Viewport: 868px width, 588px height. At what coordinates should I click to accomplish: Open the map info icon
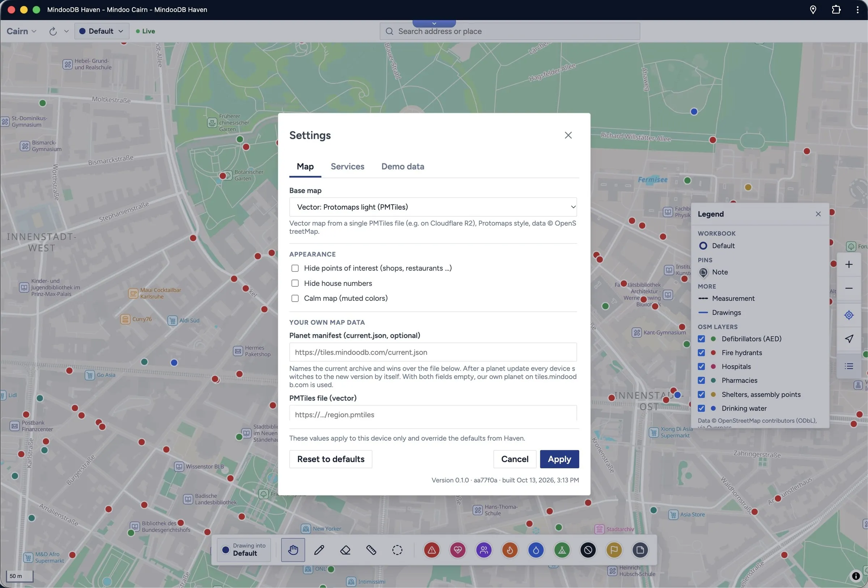click(x=856, y=576)
